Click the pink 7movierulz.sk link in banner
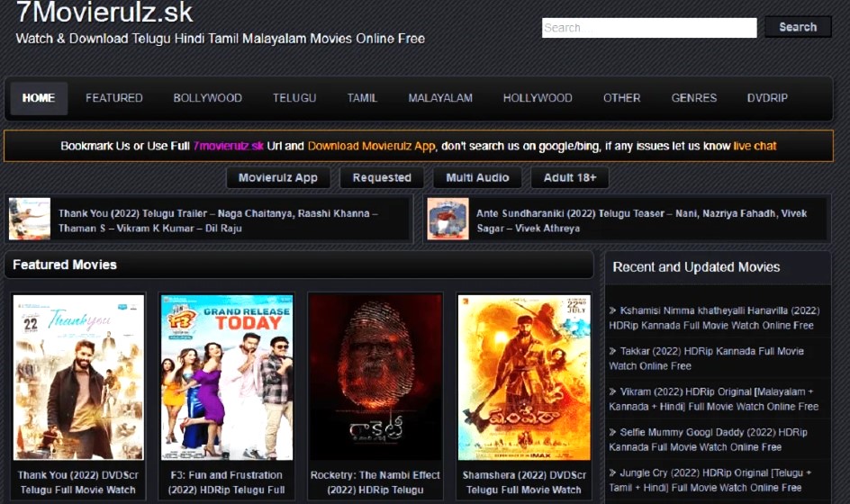The height and width of the screenshot is (504, 850). pos(228,146)
